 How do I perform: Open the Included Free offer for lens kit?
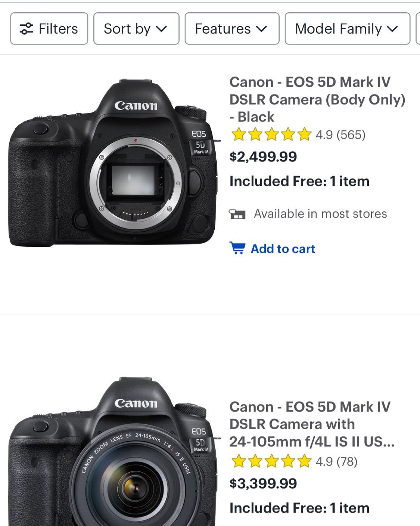pyautogui.click(x=299, y=508)
